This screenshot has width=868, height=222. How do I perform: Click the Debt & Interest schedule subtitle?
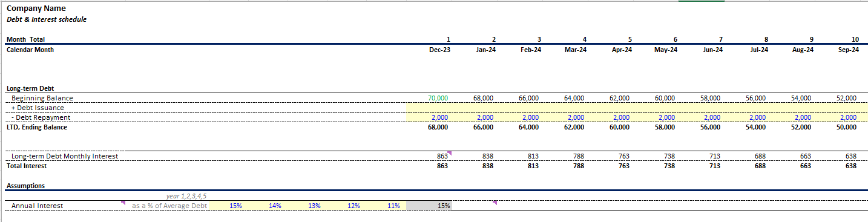47,19
